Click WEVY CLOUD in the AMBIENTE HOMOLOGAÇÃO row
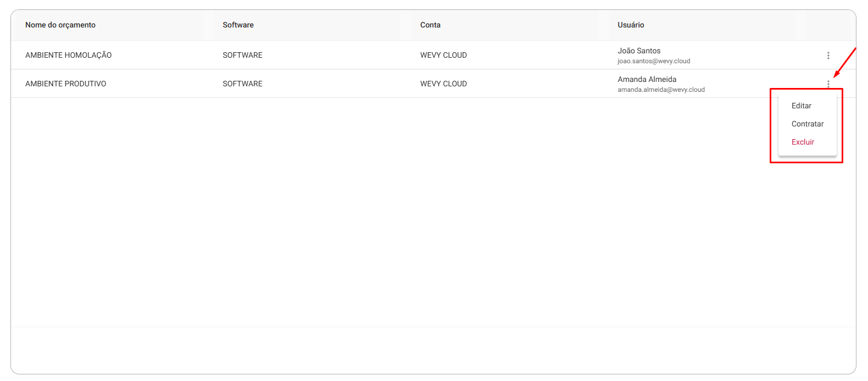Viewport: 868px width, 381px height. tap(443, 55)
